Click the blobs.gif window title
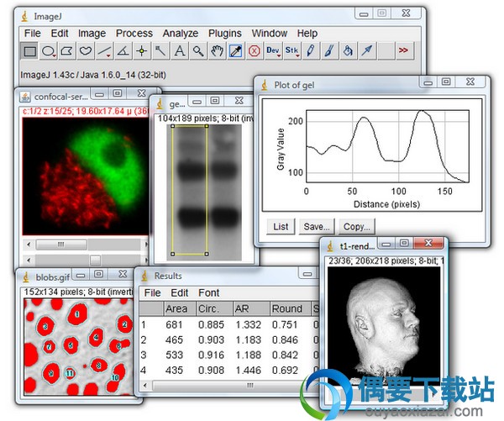 point(53,277)
